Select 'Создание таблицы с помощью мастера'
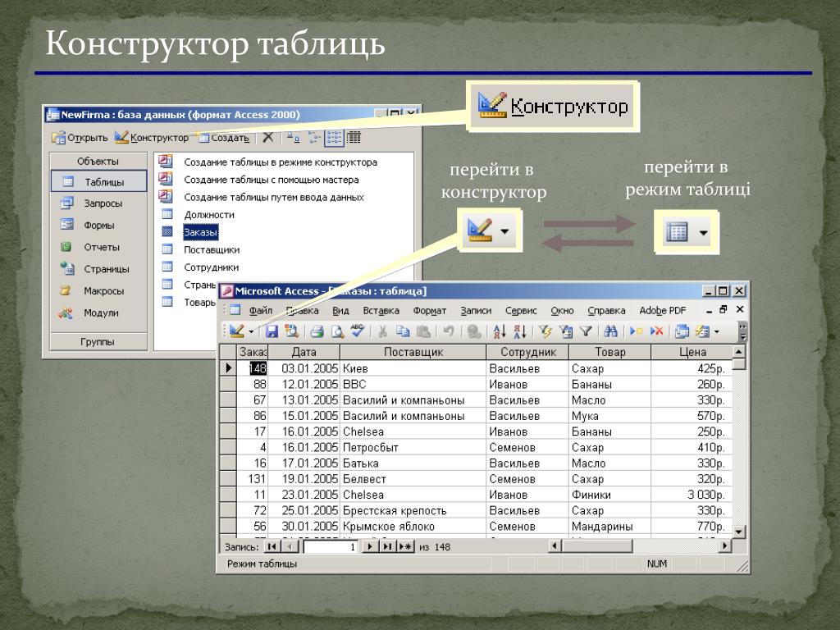Screen dimensions: 840x630 [x=271, y=180]
